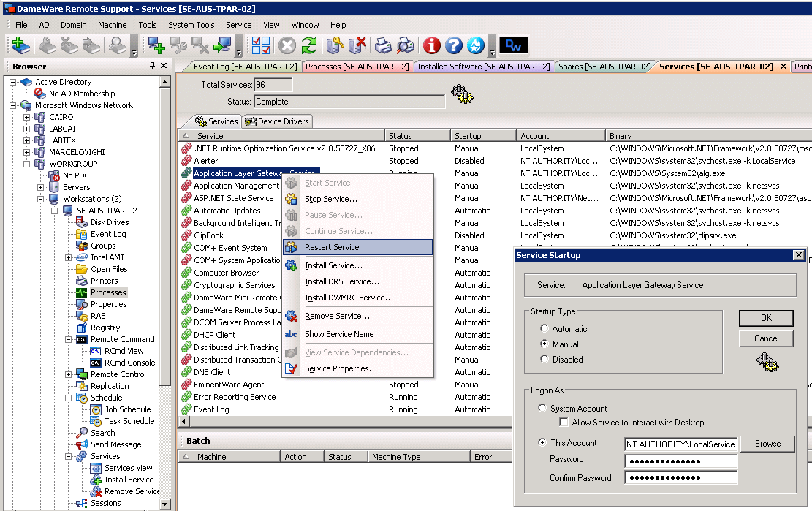
Task: Expand the Intel AMT node
Action: coord(69,257)
